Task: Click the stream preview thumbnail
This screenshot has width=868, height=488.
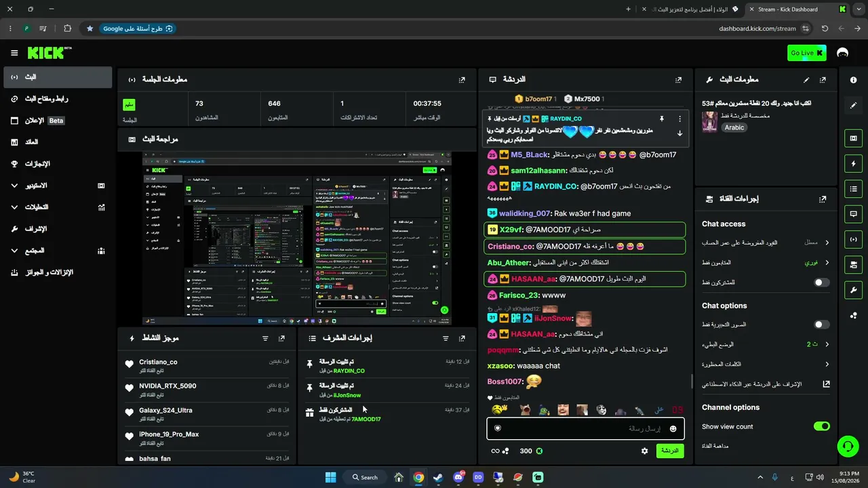Action: click(297, 238)
